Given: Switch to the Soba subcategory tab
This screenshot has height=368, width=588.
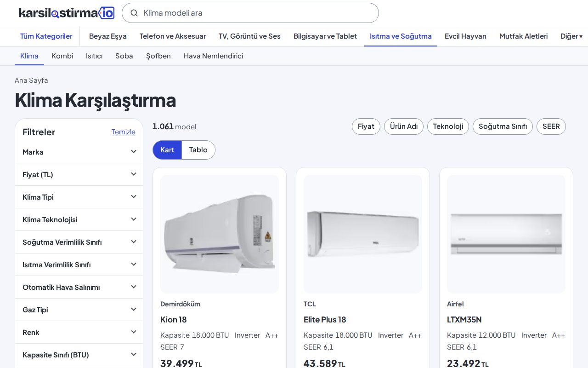Looking at the screenshot, I should pos(124,56).
